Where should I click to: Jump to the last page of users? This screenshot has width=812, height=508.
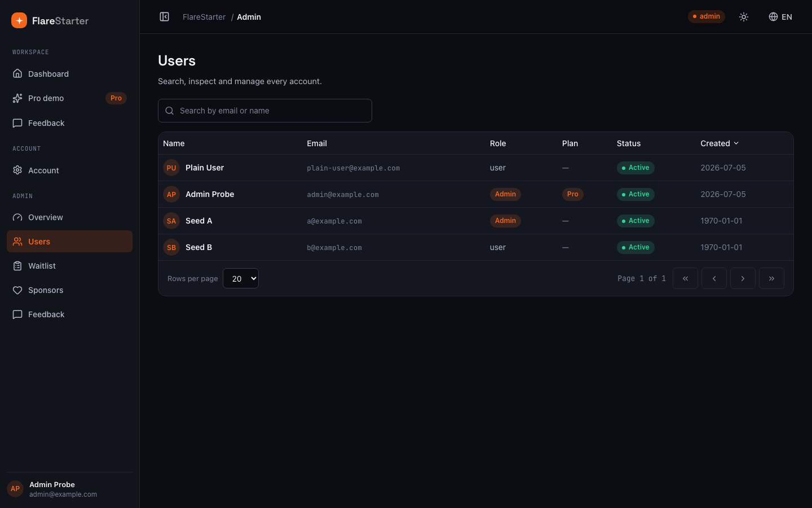pos(771,278)
